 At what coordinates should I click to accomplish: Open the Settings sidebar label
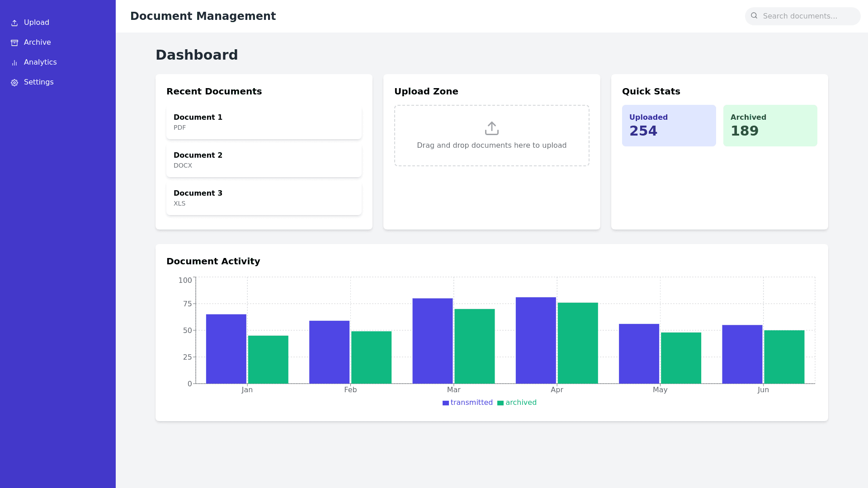38,82
